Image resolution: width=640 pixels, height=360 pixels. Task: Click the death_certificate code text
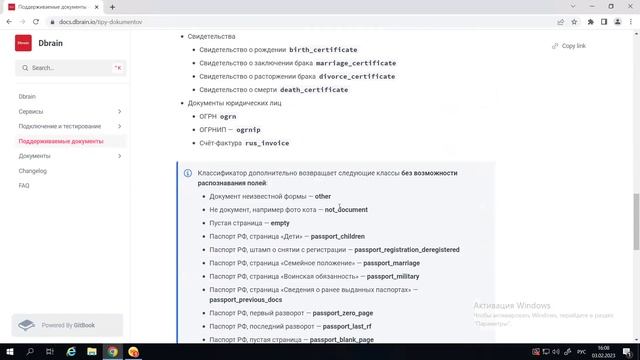tap(314, 90)
